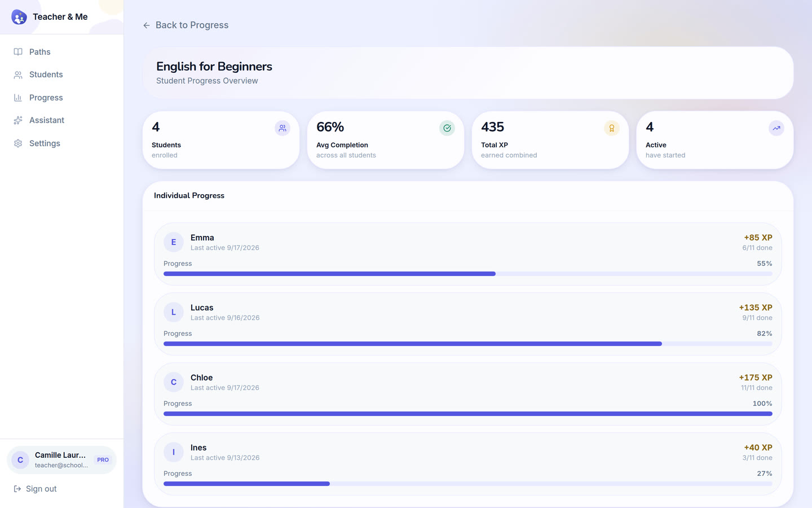The height and width of the screenshot is (508, 812).
Task: Click the Sign out arrow icon
Action: 17,489
